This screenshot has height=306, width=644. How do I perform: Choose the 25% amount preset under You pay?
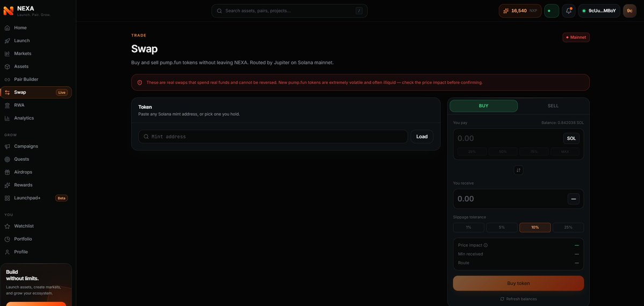click(472, 152)
